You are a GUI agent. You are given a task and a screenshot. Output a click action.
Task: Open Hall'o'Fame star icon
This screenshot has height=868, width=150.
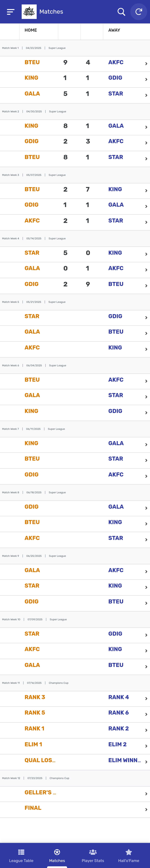point(128,852)
